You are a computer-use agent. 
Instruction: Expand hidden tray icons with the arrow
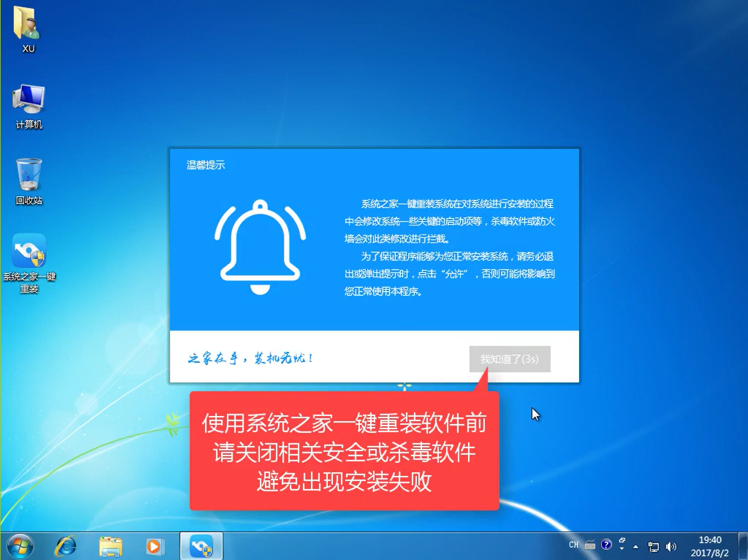[x=636, y=546]
